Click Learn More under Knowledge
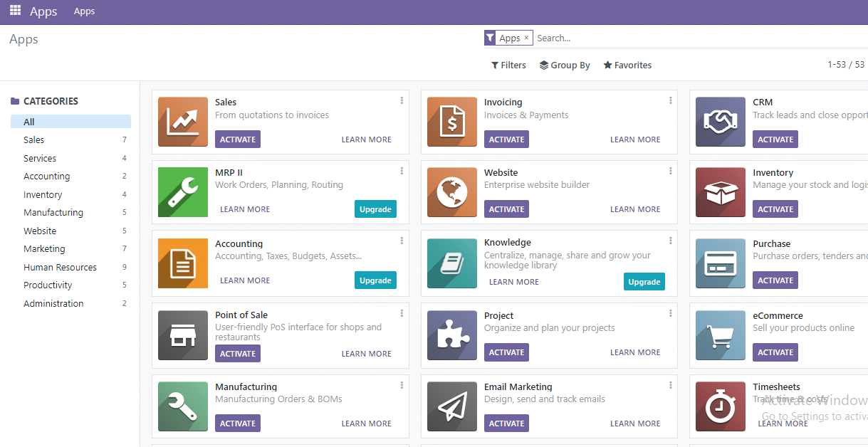868x447 pixels. [513, 281]
